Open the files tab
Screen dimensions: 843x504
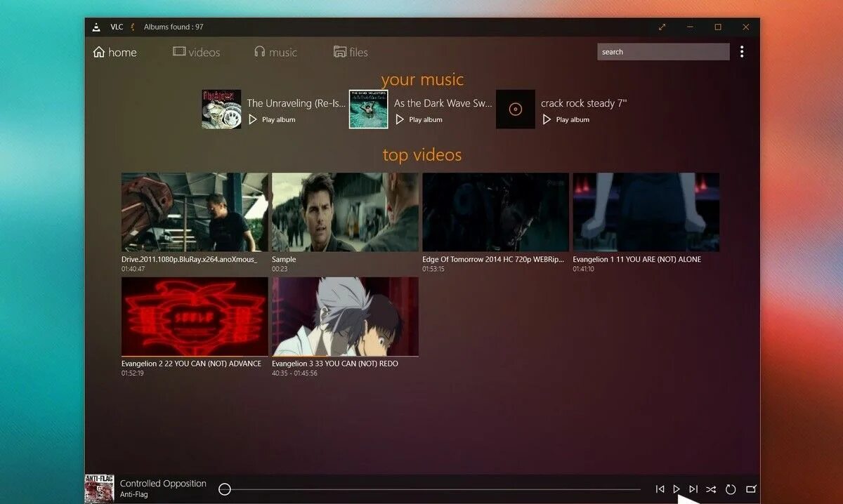click(351, 52)
